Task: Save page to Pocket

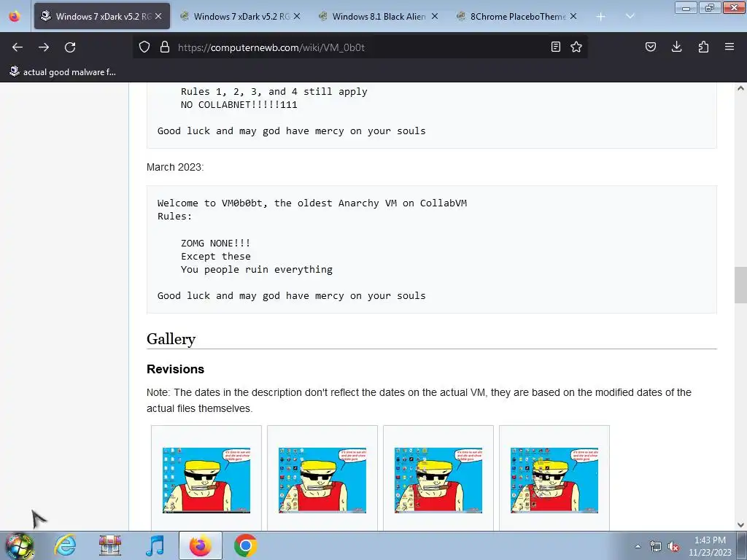Action: [650, 47]
